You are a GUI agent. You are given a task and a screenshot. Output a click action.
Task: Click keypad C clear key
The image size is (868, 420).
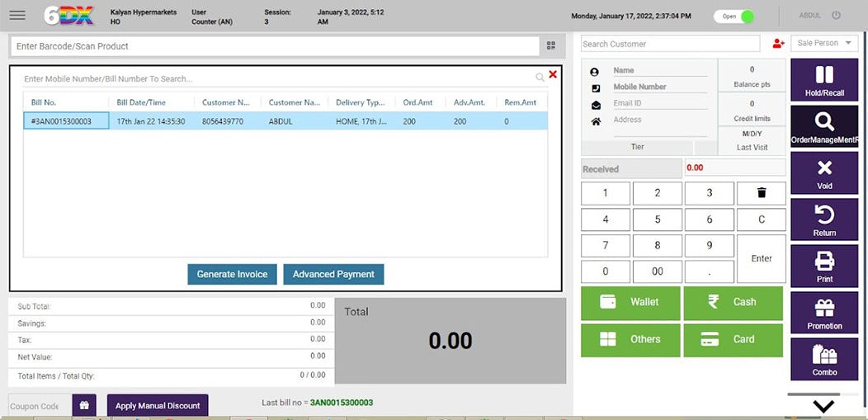pyautogui.click(x=762, y=219)
